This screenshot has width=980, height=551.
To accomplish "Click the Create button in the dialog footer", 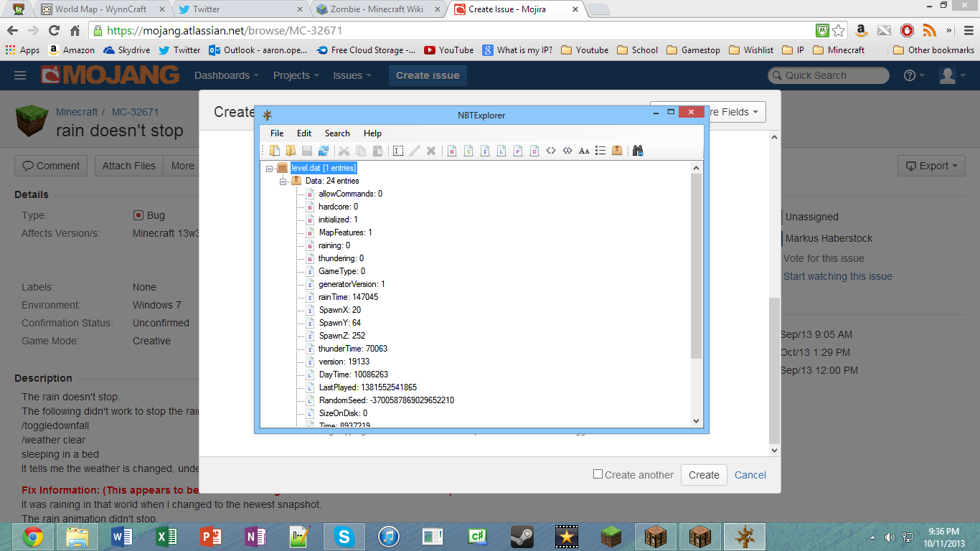I will pyautogui.click(x=704, y=475).
